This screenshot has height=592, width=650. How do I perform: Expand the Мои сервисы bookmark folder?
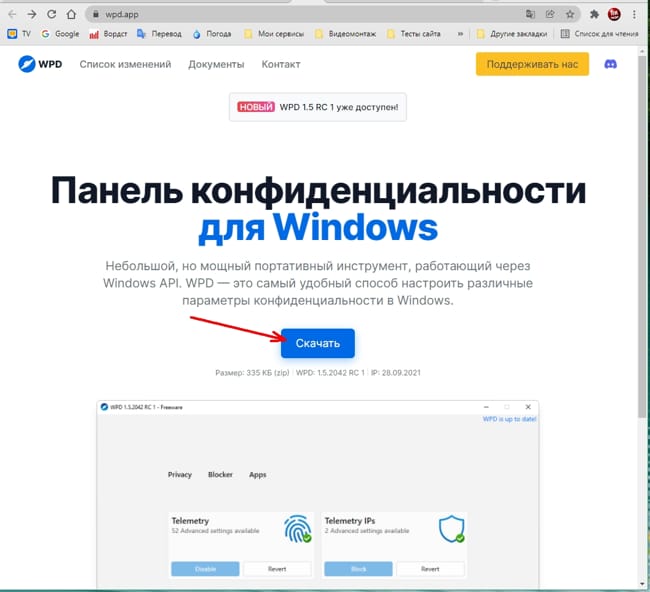[x=274, y=34]
